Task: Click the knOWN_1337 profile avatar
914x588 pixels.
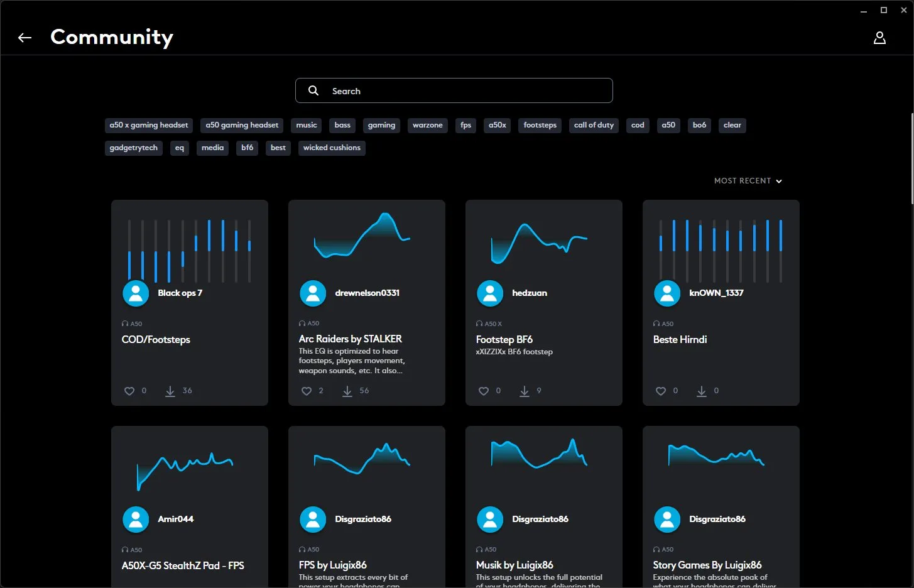Action: click(x=667, y=293)
